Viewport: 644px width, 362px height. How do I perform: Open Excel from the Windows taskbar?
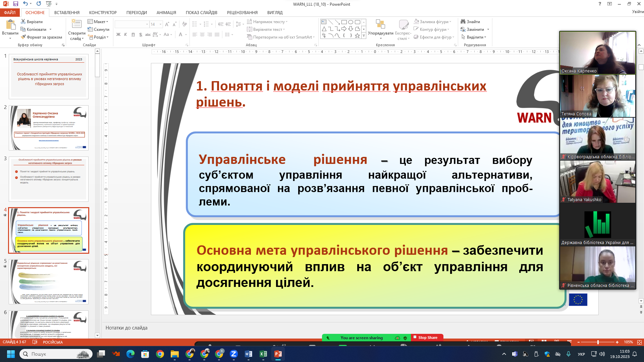point(263,354)
